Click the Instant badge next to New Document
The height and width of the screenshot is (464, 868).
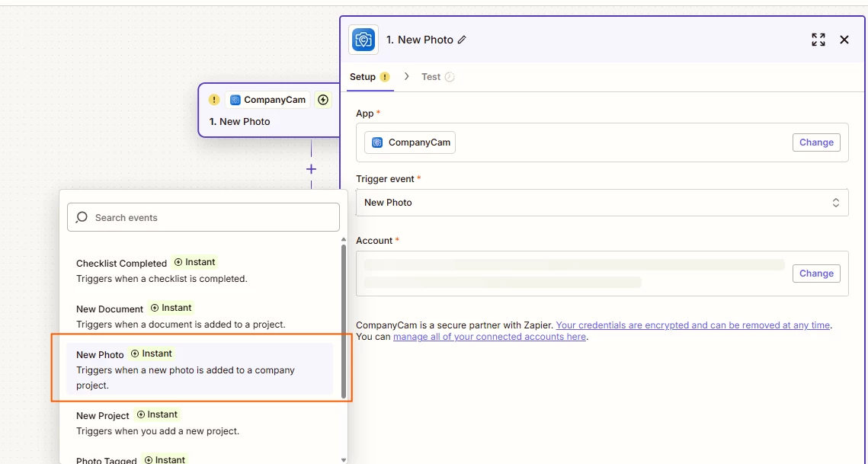171,308
